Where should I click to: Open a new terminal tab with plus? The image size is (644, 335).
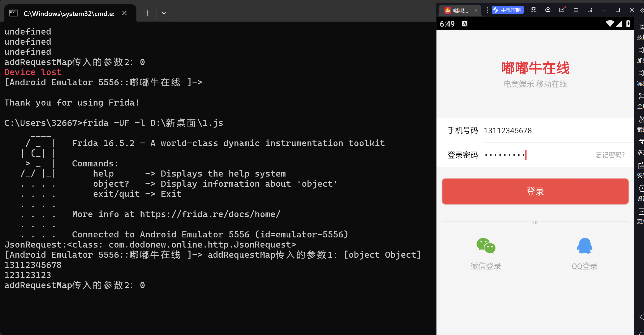pos(148,13)
